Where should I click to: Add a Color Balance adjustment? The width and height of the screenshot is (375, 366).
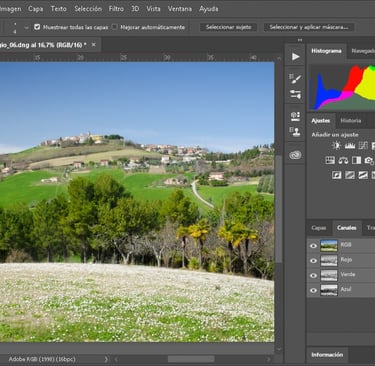tap(343, 160)
